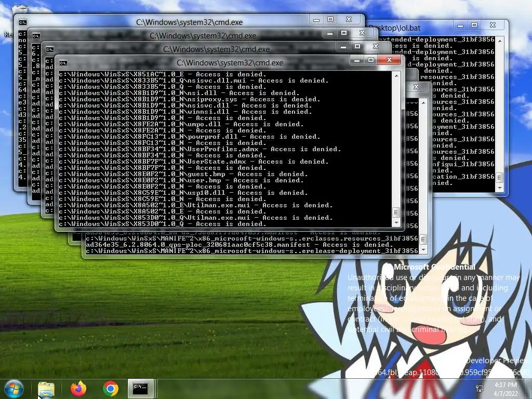Click the second cmd window's title icon
This screenshot has height=399, width=532.
point(36,36)
